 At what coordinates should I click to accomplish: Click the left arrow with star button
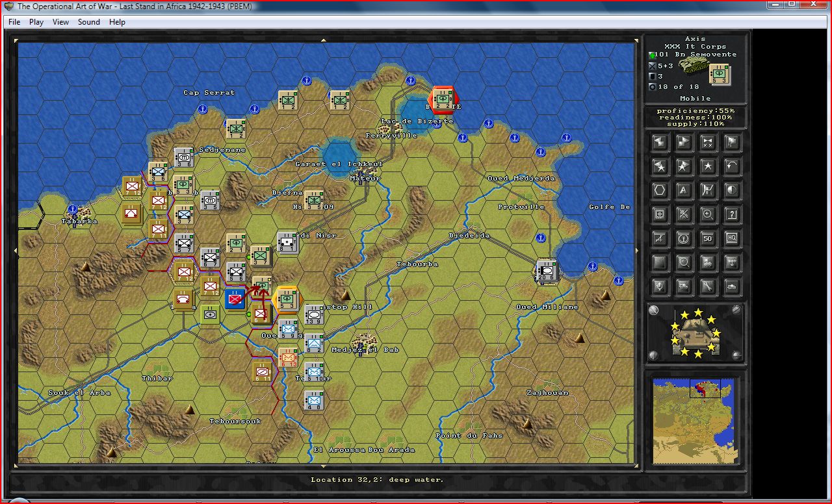pos(660,166)
